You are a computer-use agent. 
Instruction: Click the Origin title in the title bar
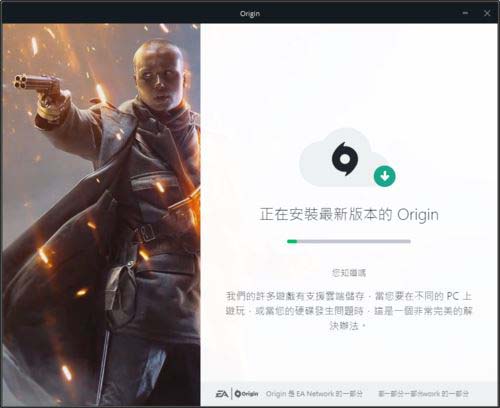point(250,14)
